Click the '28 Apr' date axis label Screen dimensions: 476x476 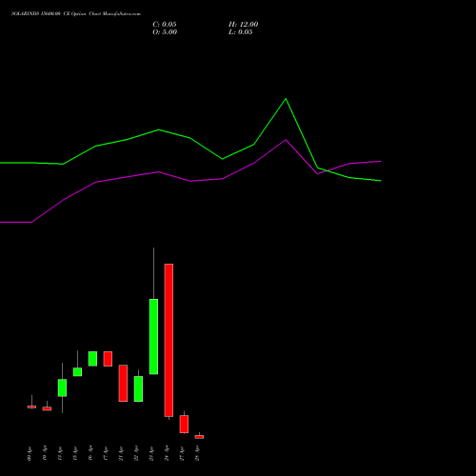click(x=197, y=453)
